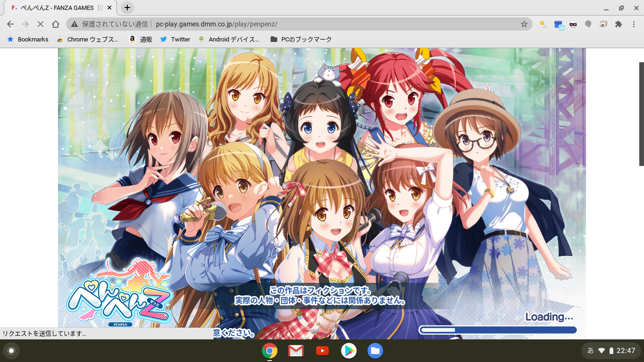Open Gmail from the shelf
644x362 pixels.
(x=296, y=351)
